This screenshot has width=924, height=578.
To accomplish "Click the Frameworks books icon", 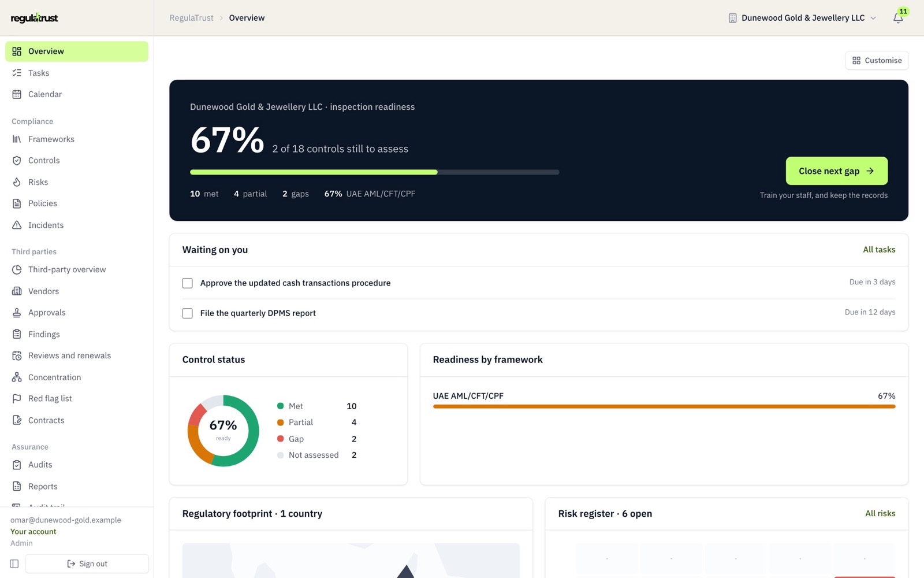I will [x=17, y=139].
